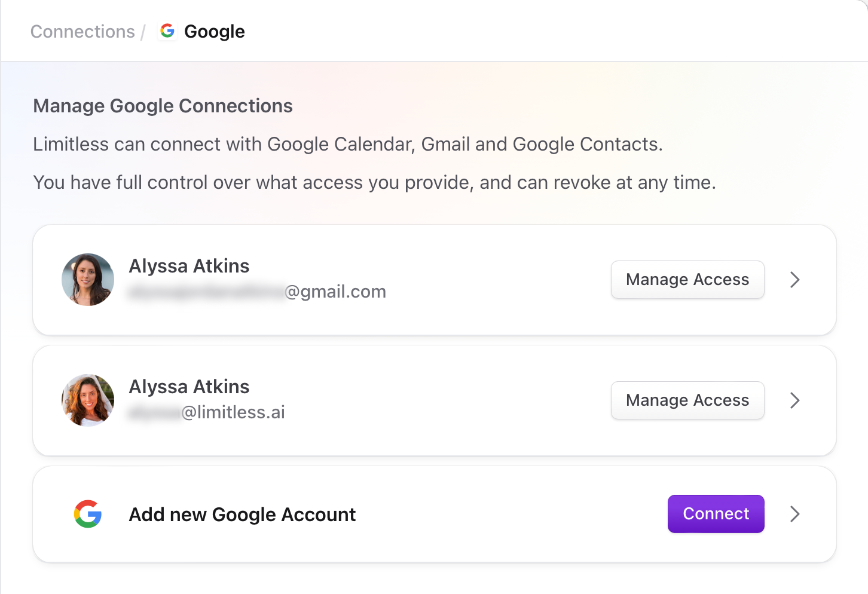Viewport: 868px width, 594px height.
Task: Expand the limitless.ai account chevron
Action: tap(794, 400)
